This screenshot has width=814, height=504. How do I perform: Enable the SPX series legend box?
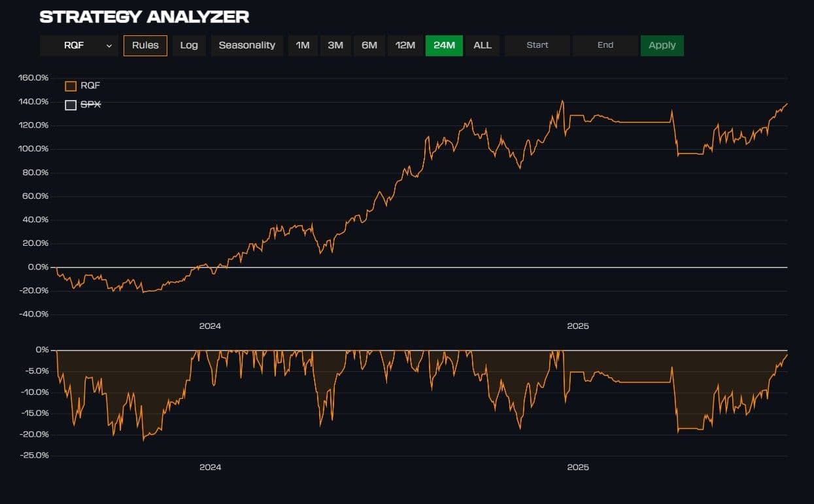(71, 105)
